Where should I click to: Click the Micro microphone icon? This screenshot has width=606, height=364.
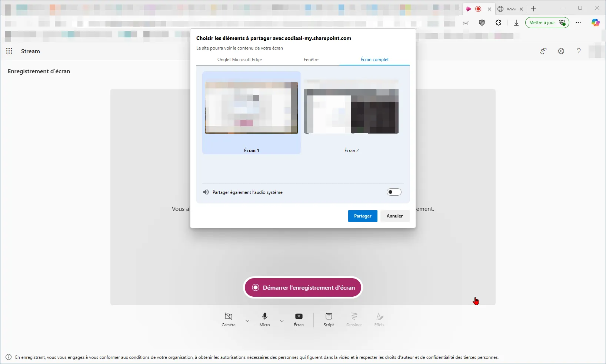click(x=264, y=317)
